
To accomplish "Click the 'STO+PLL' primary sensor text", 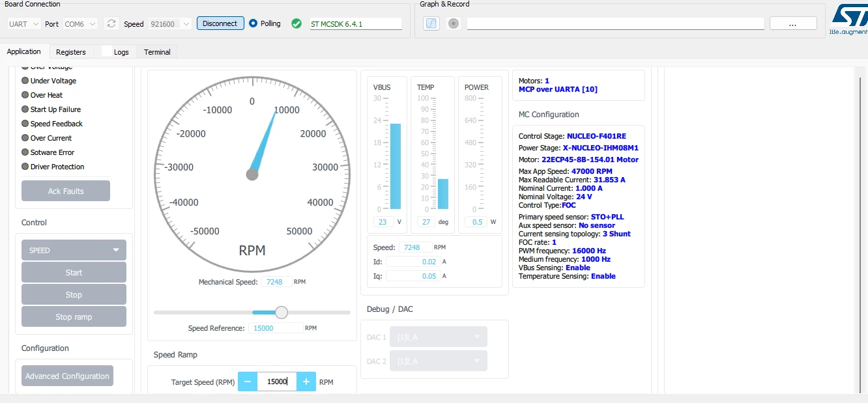I will pyautogui.click(x=607, y=217).
